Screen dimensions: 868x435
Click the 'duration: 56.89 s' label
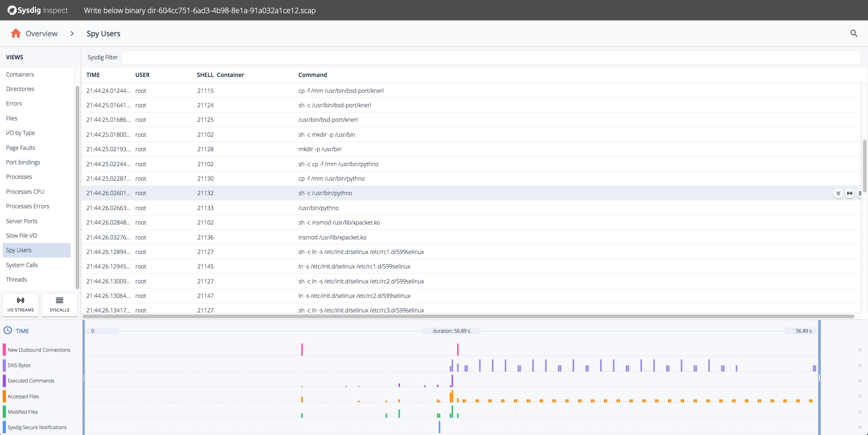[451, 331]
